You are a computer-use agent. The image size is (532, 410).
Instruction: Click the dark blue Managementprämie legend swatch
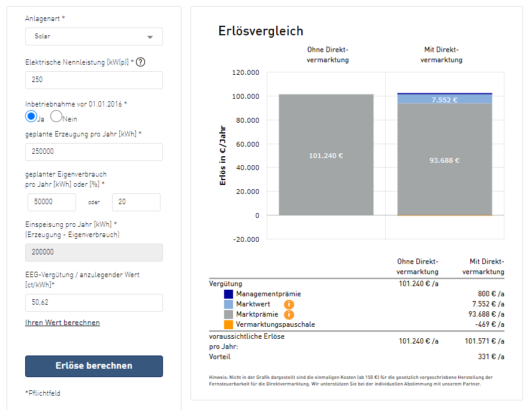[228, 294]
